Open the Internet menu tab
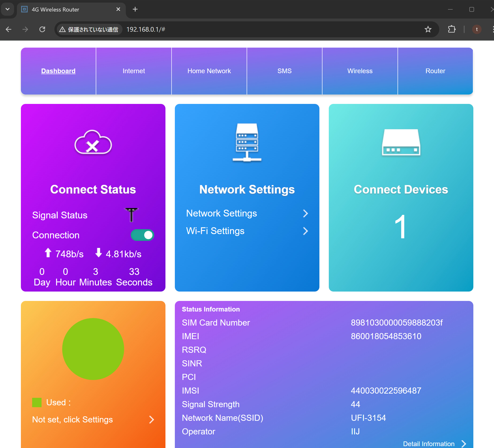494x448 pixels. [134, 71]
